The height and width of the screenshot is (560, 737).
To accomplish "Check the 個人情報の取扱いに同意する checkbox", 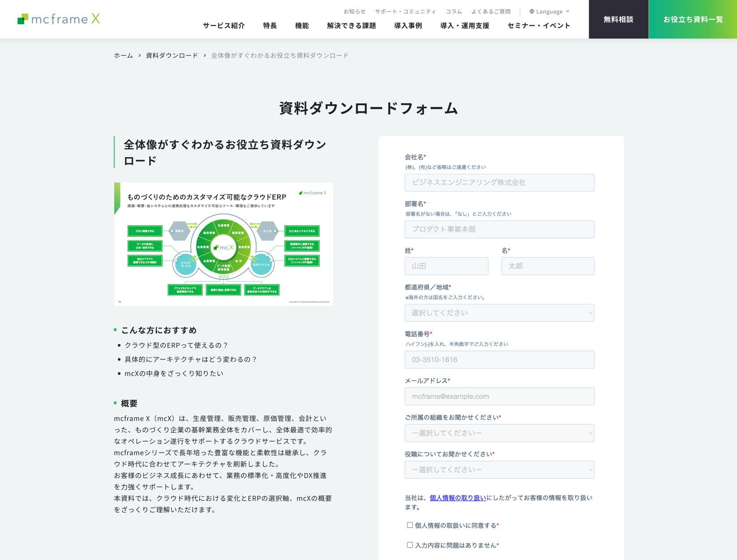I will click(410, 525).
